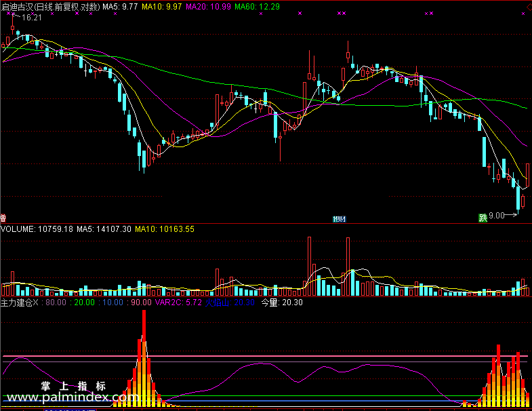Click the chart title 启迪古汉(日线.前复权.对数)

click(x=51, y=7)
